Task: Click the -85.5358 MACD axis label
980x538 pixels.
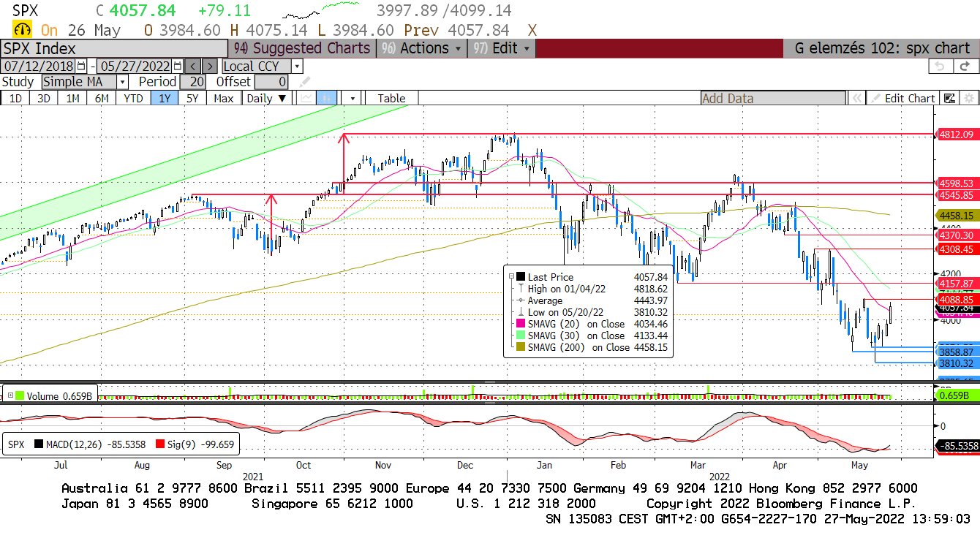Action: tap(957, 445)
